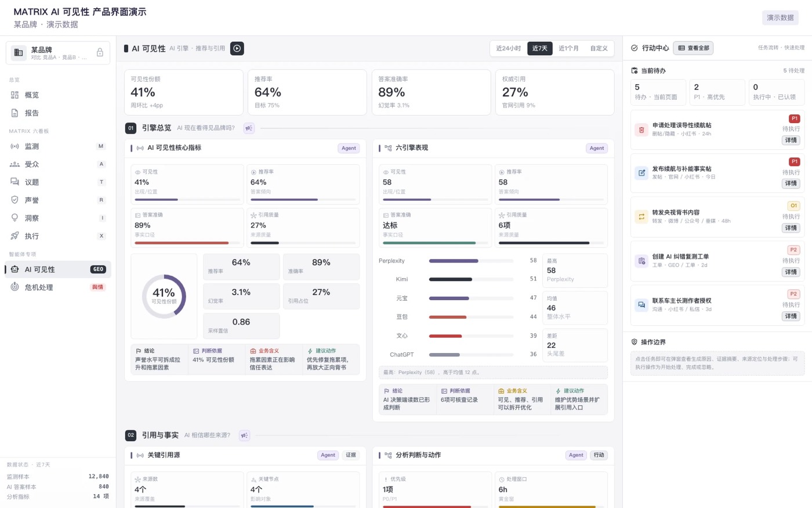Click the Kimi score bar
Viewport: 812px width, 508px height.
pos(471,279)
